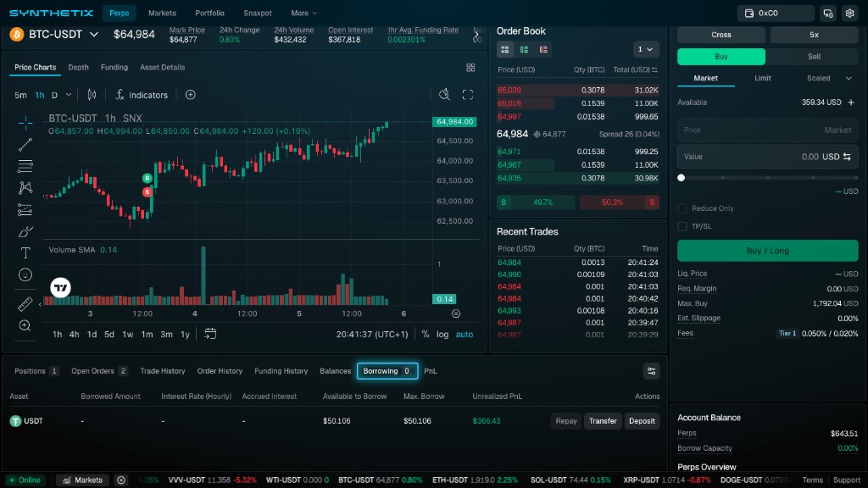Open the go-to-date calendar
868x488 pixels.
tap(210, 334)
